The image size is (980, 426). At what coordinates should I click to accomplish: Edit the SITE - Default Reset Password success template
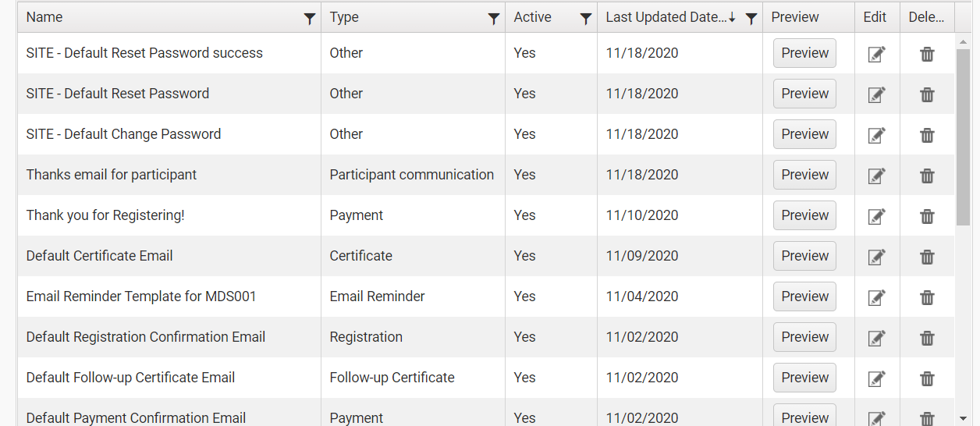pos(877,54)
